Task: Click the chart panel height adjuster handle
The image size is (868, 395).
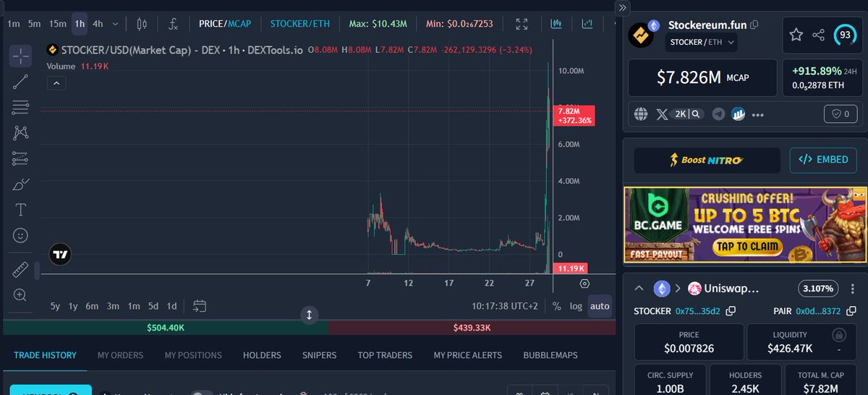Action: coord(309,315)
